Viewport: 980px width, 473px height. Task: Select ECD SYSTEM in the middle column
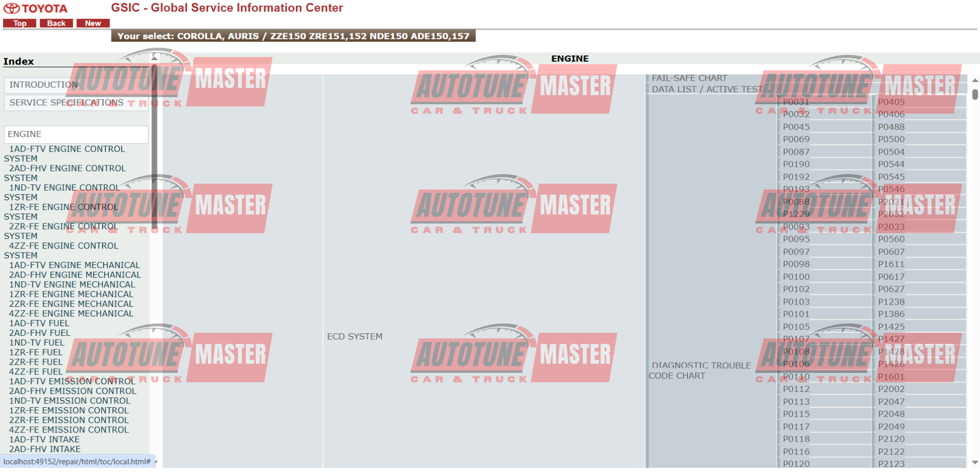point(355,337)
